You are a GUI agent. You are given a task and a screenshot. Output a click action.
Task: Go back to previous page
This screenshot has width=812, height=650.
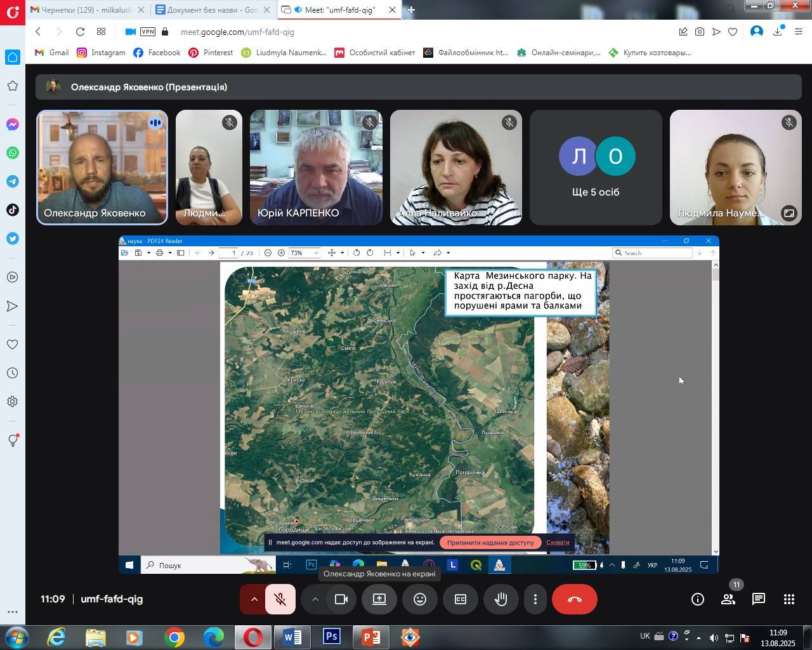pos(38,32)
